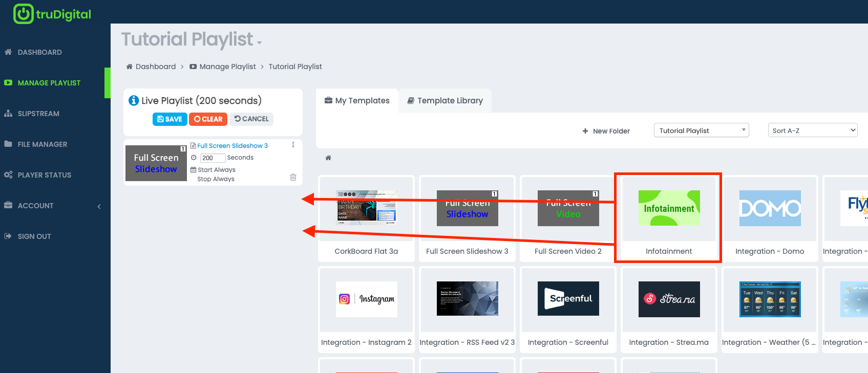This screenshot has width=868, height=373.
Task: Click the File Manager folder icon
Action: coord(8,144)
